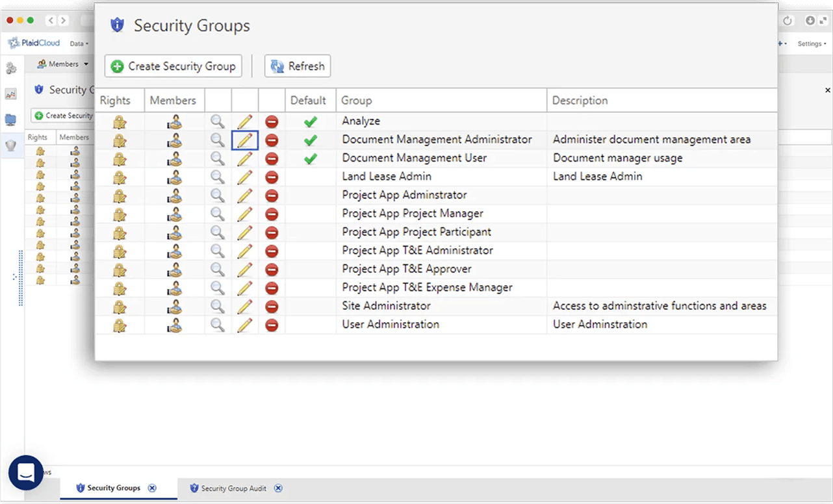Viewport: 833px width, 504px height.
Task: Click the PlaidCloud logo
Action: click(x=34, y=43)
